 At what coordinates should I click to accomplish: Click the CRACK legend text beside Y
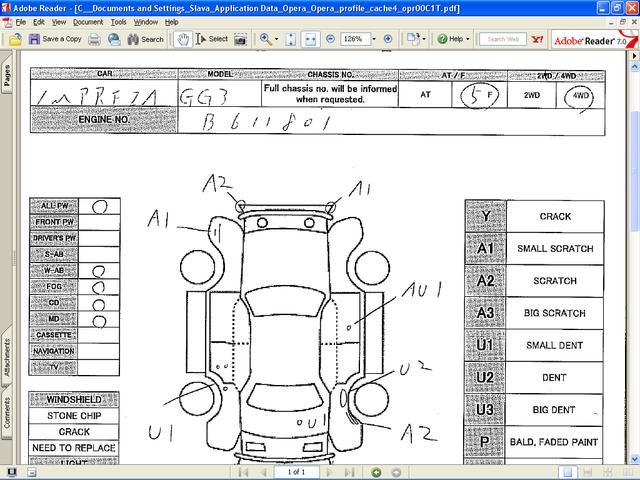(555, 216)
